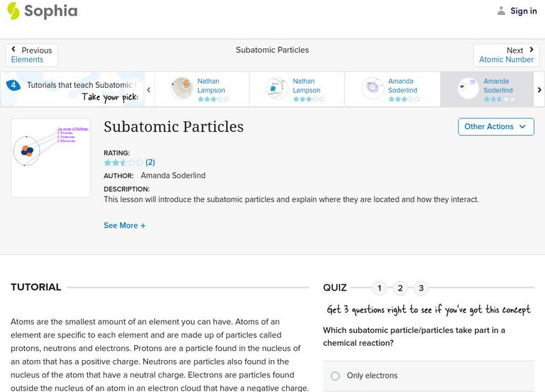
Task: Open the Other Actions dropdown
Action: (495, 127)
